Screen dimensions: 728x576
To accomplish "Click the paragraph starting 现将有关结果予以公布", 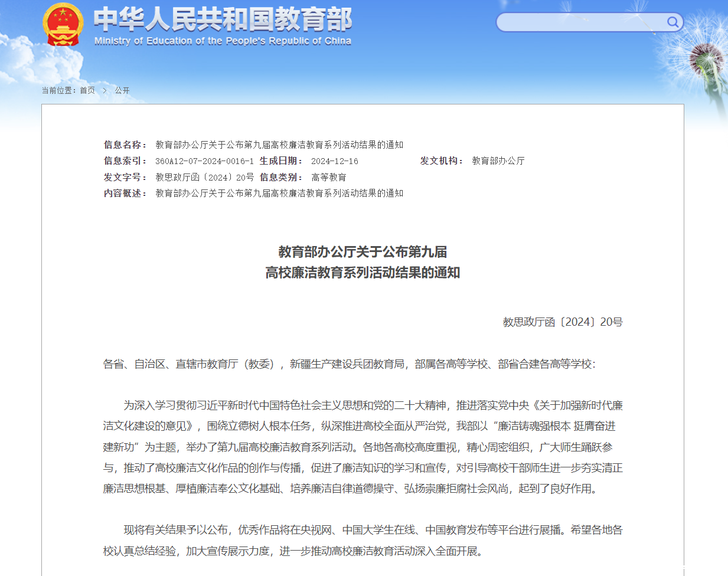I will (363, 540).
